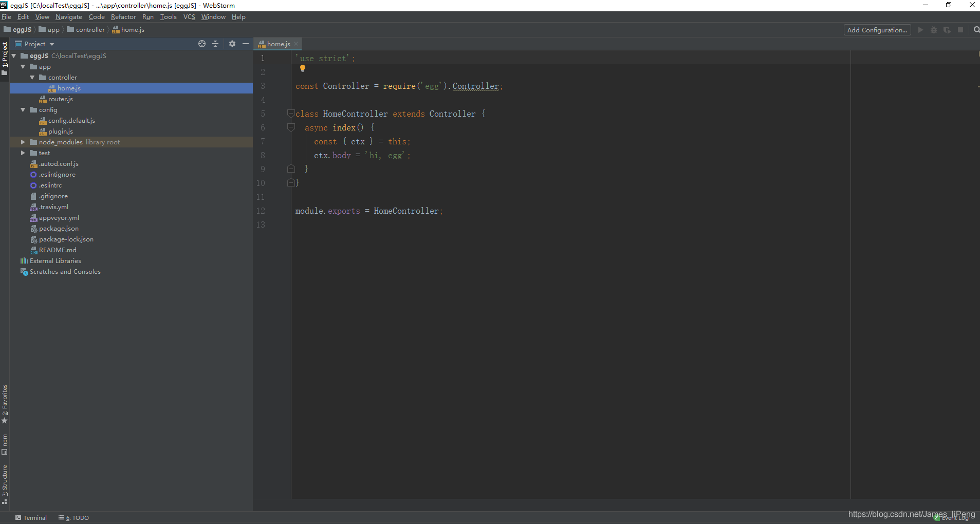Image resolution: width=980 pixels, height=524 pixels.
Task: Open the Refactor menu
Action: coord(123,17)
